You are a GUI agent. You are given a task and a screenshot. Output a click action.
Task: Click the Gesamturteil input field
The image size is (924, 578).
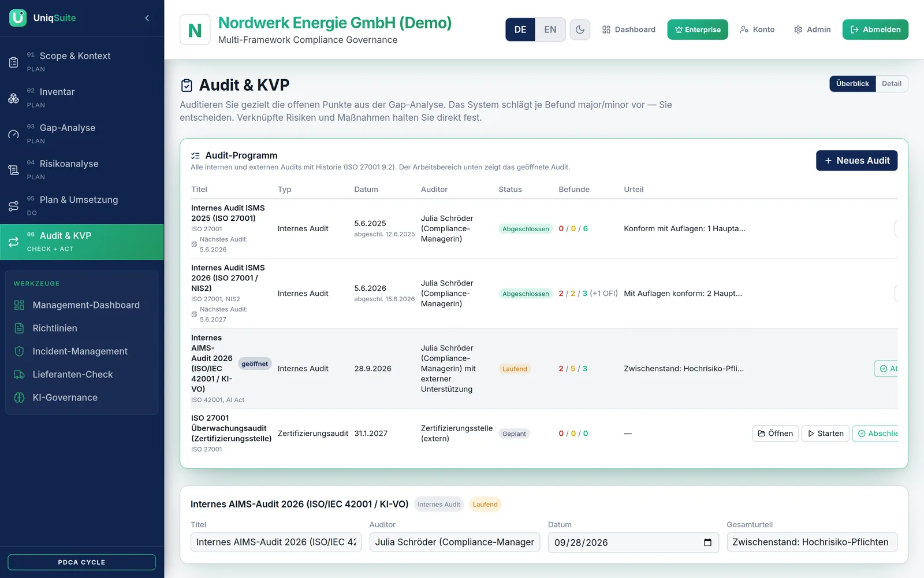(812, 542)
